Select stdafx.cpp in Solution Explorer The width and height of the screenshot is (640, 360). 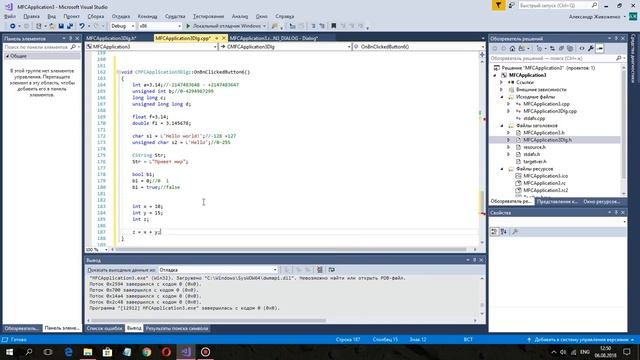coord(534,118)
